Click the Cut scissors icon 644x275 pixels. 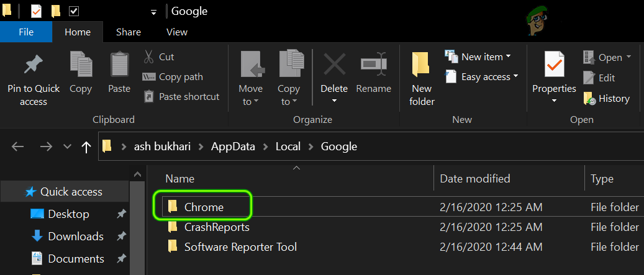click(149, 57)
